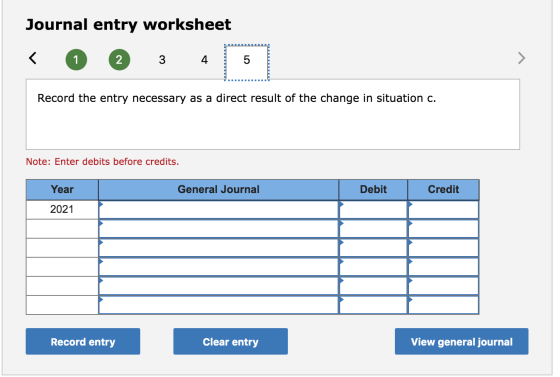Click the Journal entry worksheet heading
Image resolution: width=560 pixels, height=377 pixels.
[128, 25]
